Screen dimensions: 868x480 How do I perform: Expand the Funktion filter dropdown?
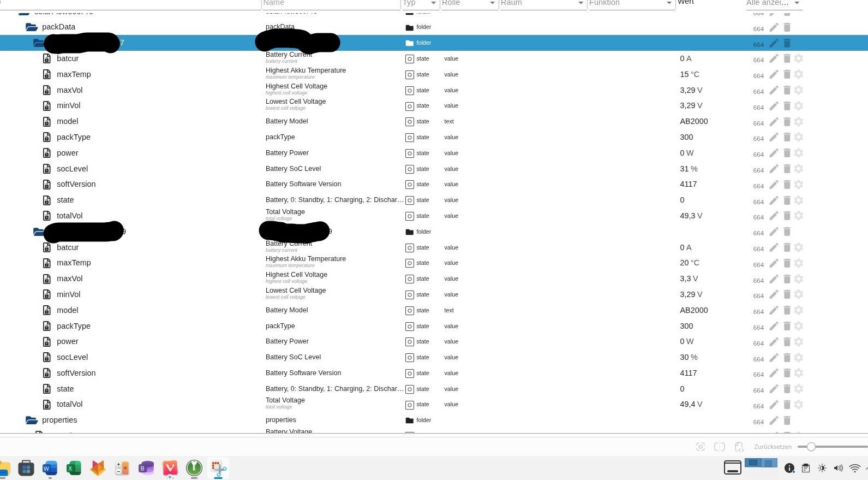click(669, 3)
